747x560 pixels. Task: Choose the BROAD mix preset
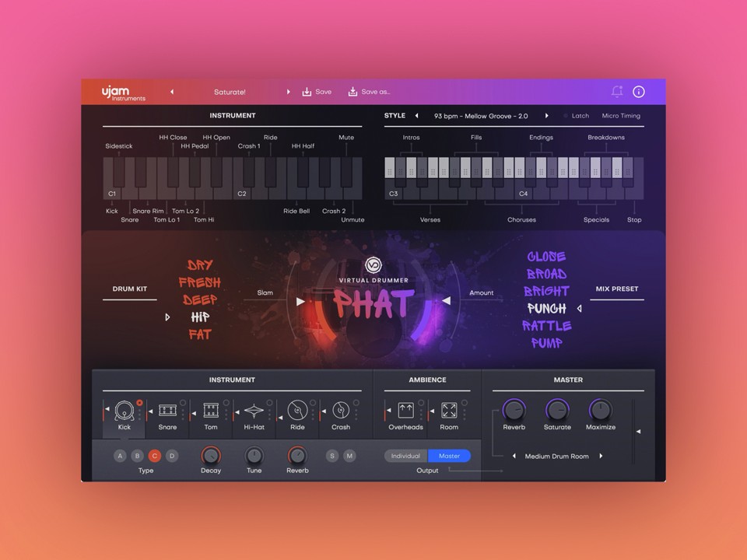(546, 274)
